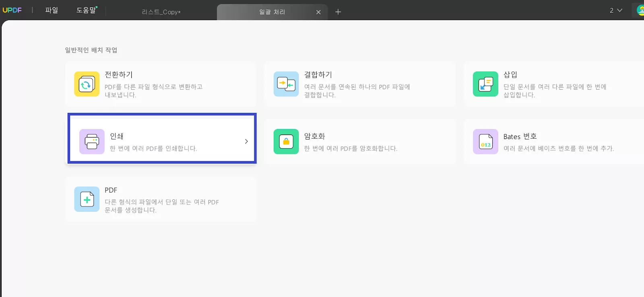Open the 파일 menu
The width and height of the screenshot is (644, 297).
(x=52, y=10)
